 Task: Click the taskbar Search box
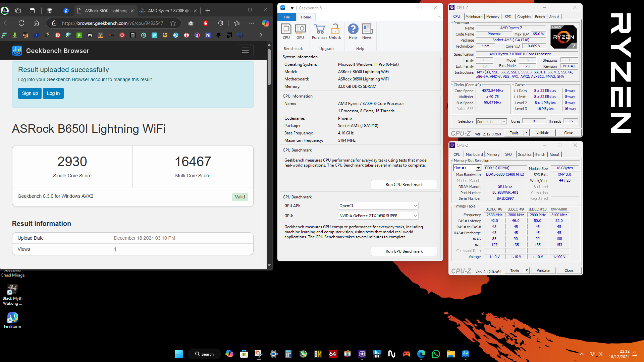[204, 354]
